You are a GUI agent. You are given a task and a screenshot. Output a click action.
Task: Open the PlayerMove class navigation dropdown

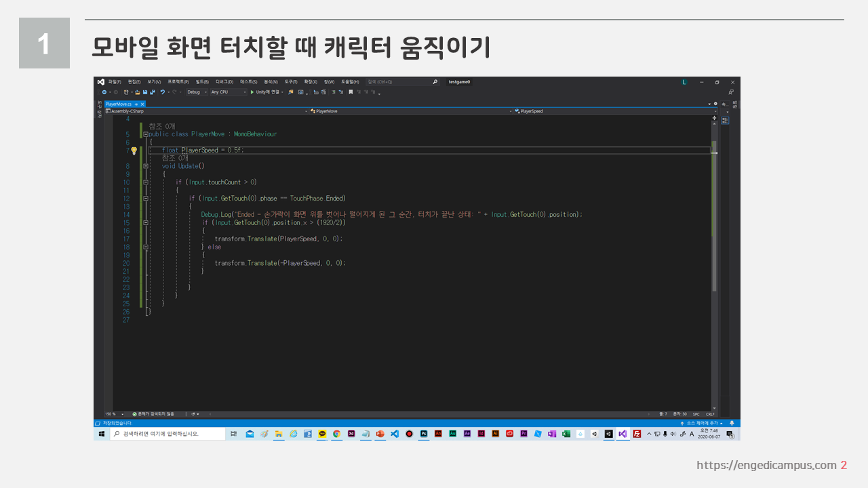(410, 111)
